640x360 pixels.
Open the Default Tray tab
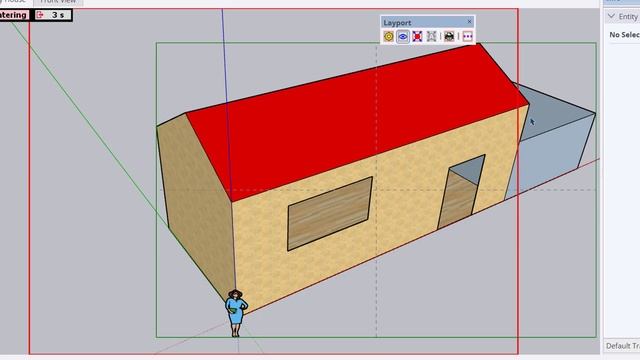622,346
